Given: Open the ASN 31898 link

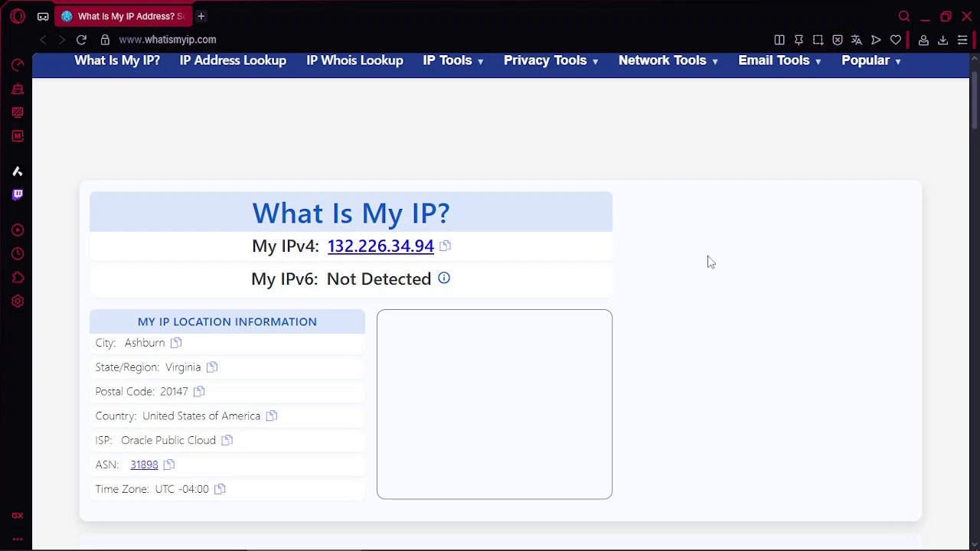Looking at the screenshot, I should [x=144, y=465].
